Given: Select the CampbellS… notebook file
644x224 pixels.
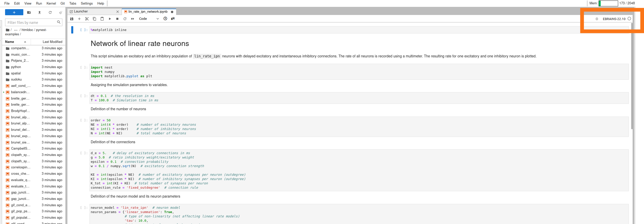Looking at the screenshot, I should click(33, 149).
